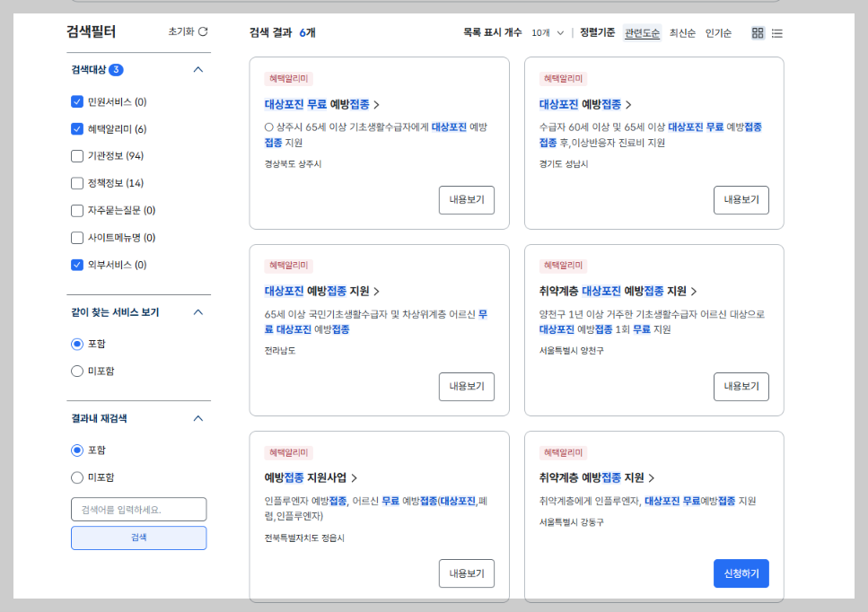The width and height of the screenshot is (868, 612).
Task: Open 대상포진 예방접종 지원 전라남도 link
Action: click(x=321, y=291)
